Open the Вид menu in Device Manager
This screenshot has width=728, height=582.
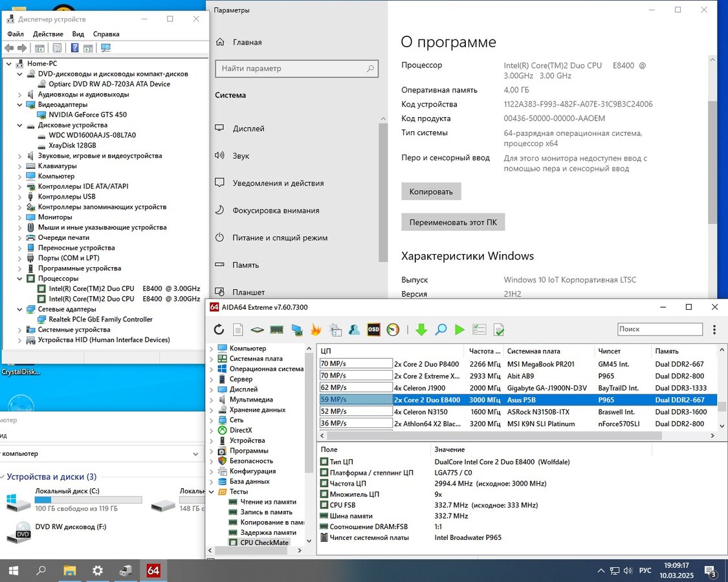pyautogui.click(x=78, y=34)
